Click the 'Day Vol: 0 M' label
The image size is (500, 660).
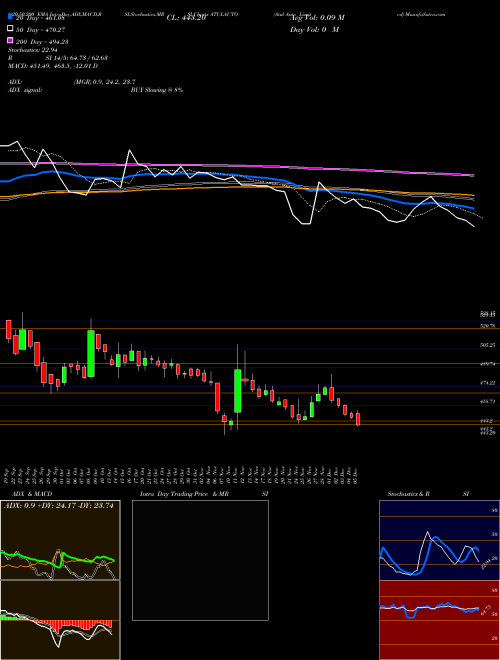pos(314,29)
